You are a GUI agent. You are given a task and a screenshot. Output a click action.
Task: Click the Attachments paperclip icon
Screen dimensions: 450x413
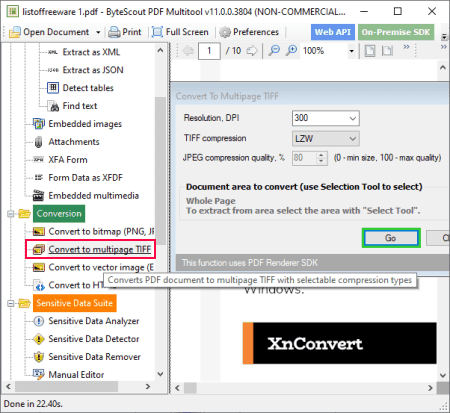point(39,142)
